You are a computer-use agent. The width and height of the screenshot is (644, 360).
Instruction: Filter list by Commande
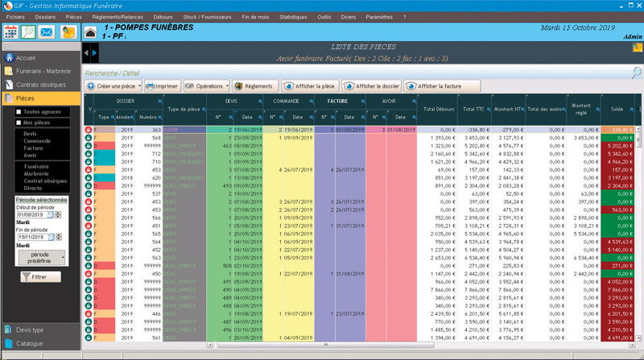click(37, 141)
